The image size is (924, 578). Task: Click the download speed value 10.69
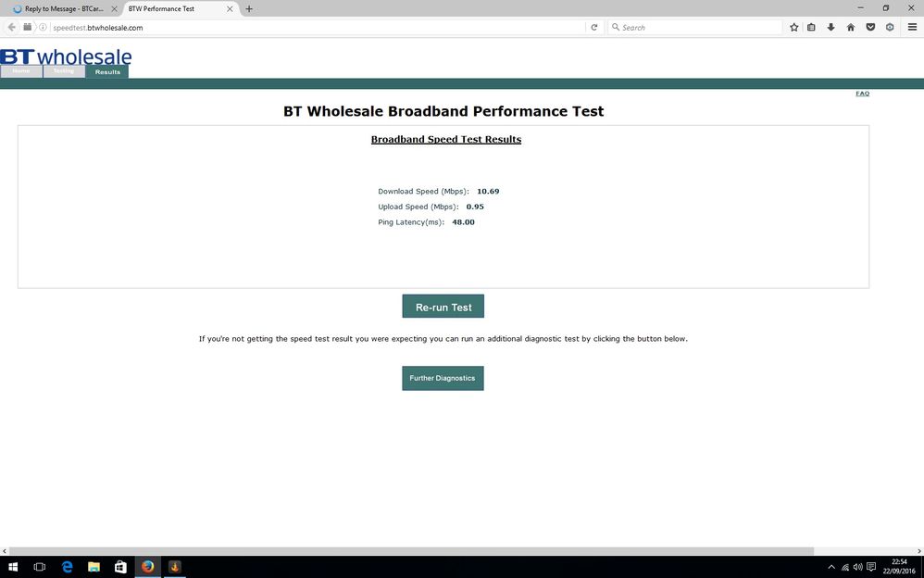pos(488,191)
